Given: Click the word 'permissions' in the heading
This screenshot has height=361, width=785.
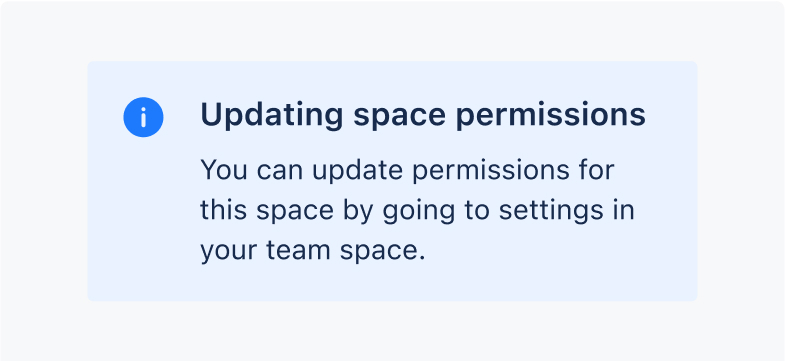Looking at the screenshot, I should click(x=551, y=116).
